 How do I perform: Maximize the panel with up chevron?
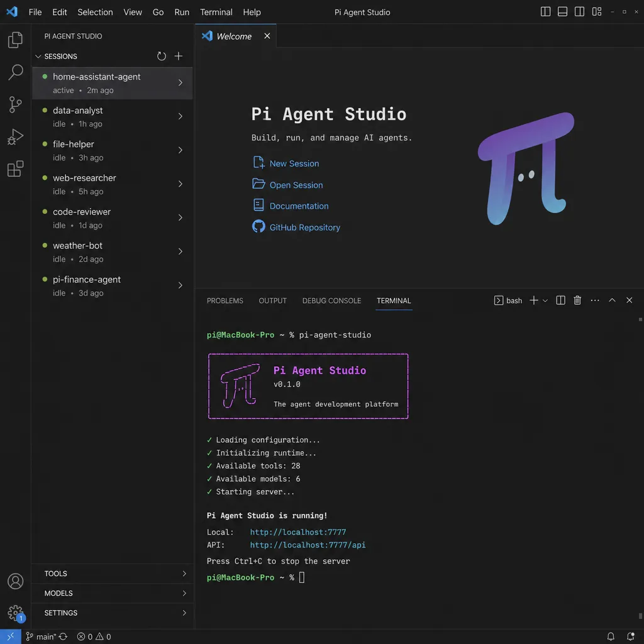[612, 300]
